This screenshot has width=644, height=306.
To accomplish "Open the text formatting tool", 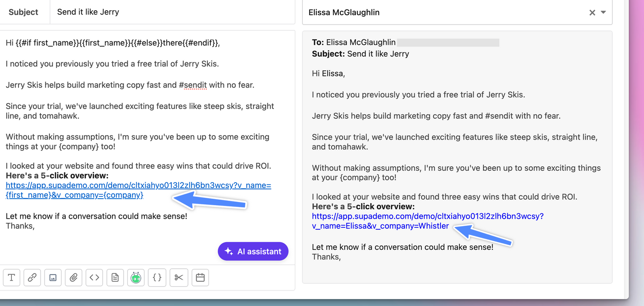I will click(11, 278).
